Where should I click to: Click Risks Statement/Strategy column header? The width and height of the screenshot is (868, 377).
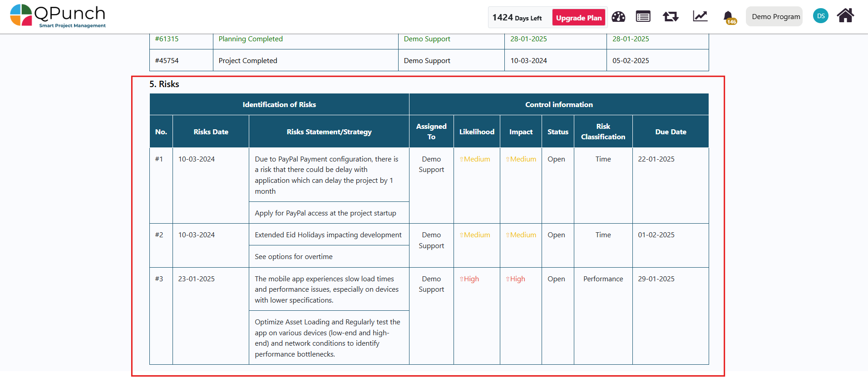tap(329, 132)
